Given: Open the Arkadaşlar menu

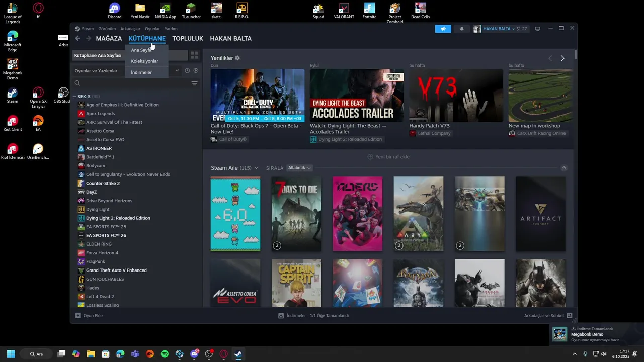Looking at the screenshot, I should (x=130, y=29).
